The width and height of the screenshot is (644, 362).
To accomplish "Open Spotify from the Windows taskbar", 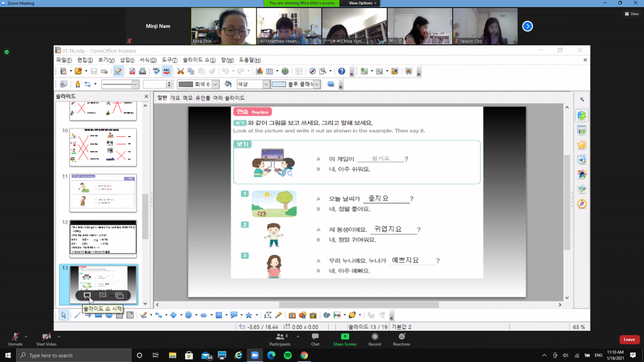I will click(288, 355).
